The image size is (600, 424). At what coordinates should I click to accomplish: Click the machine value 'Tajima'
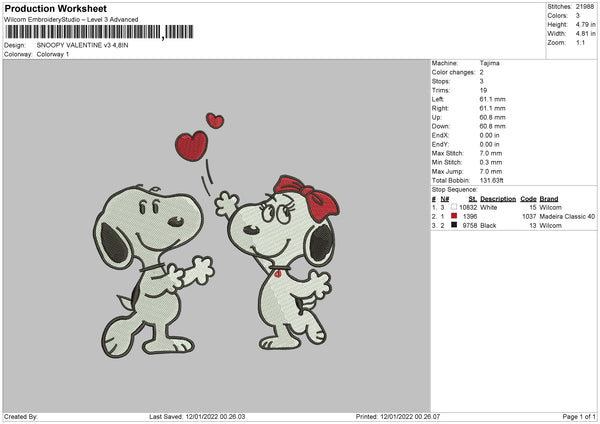point(489,63)
